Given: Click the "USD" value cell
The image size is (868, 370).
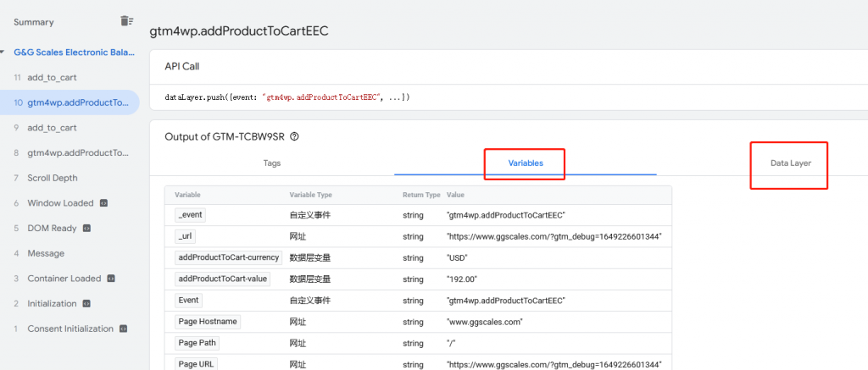Looking at the screenshot, I should click(457, 258).
